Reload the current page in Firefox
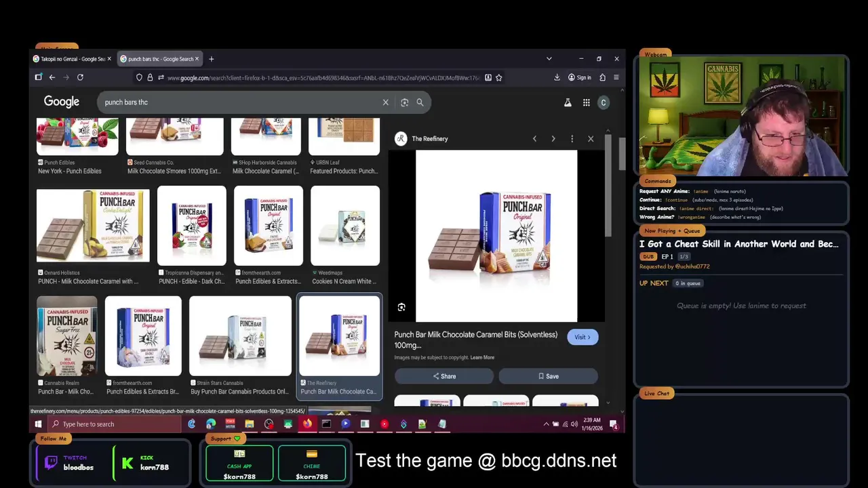The width and height of the screenshot is (868, 488). pos(80,77)
